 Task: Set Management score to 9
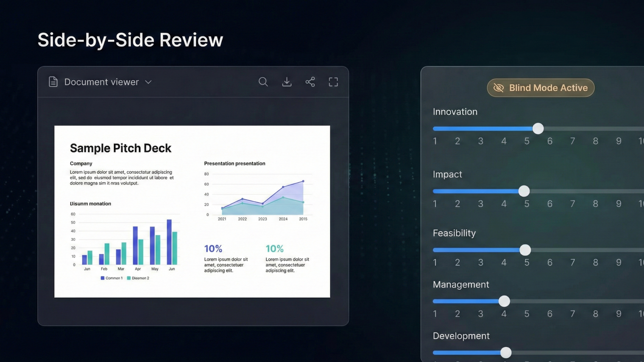[x=619, y=301]
